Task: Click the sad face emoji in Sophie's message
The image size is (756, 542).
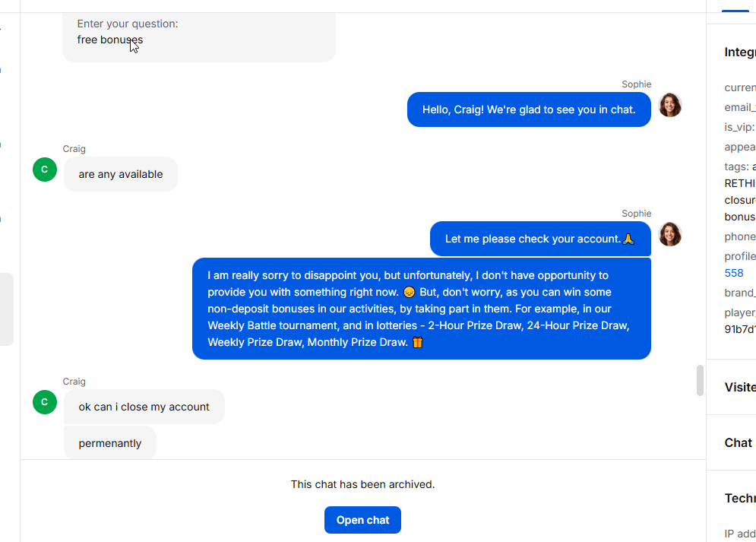Action: pyautogui.click(x=410, y=292)
